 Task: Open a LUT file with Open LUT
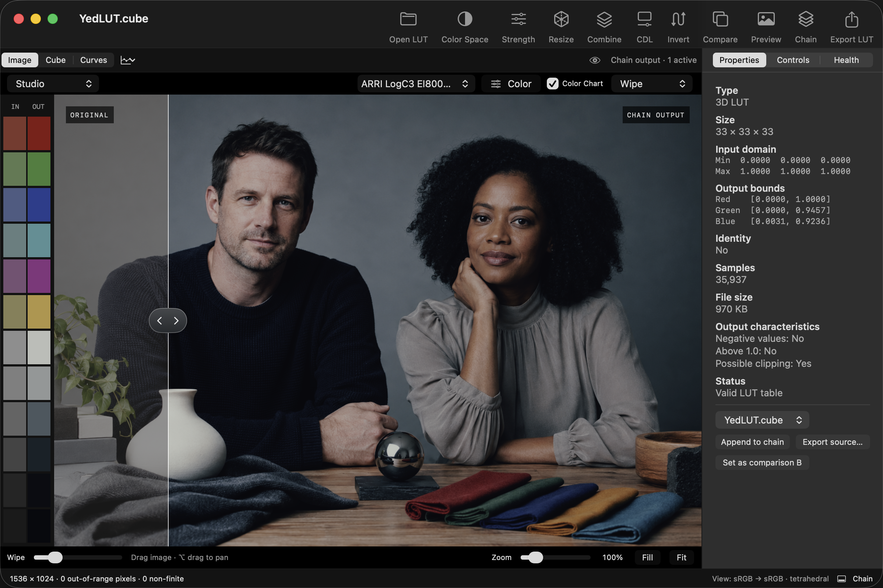pyautogui.click(x=408, y=27)
